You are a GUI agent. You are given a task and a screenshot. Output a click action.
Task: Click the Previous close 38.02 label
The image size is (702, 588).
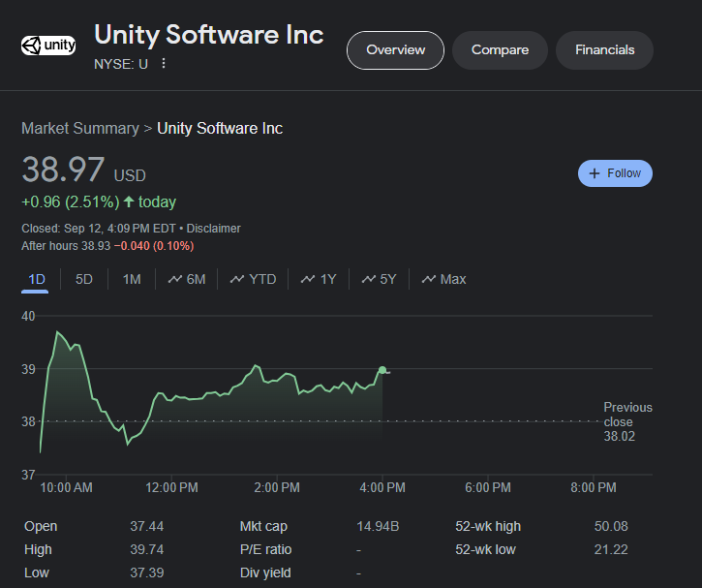pos(627,421)
